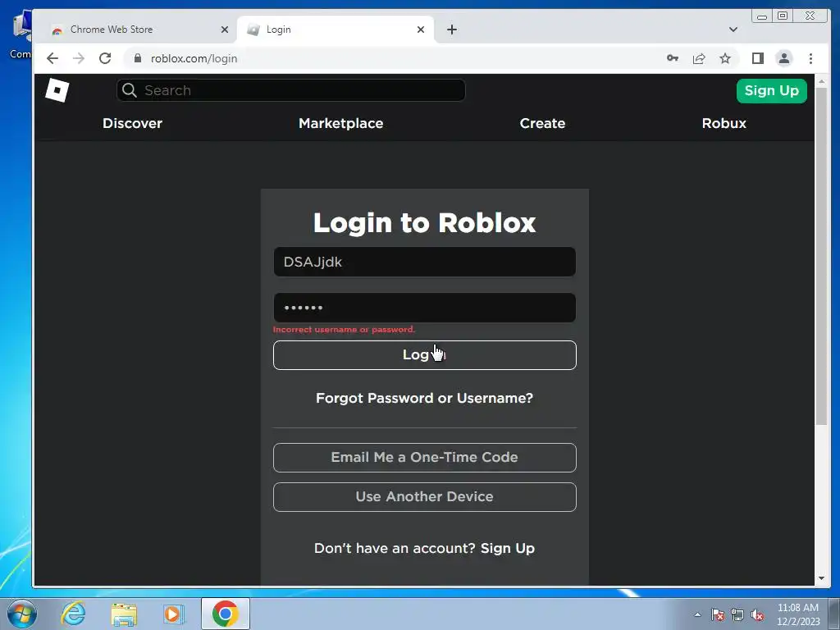
Task: Open the taskbar clock showing 11:08 AM
Action: 797,614
